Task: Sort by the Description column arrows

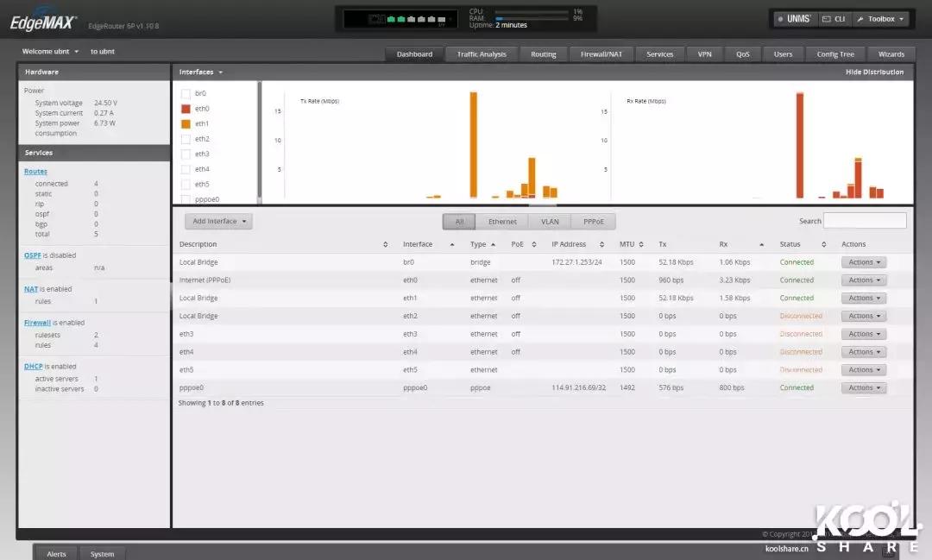Action: pyautogui.click(x=385, y=244)
